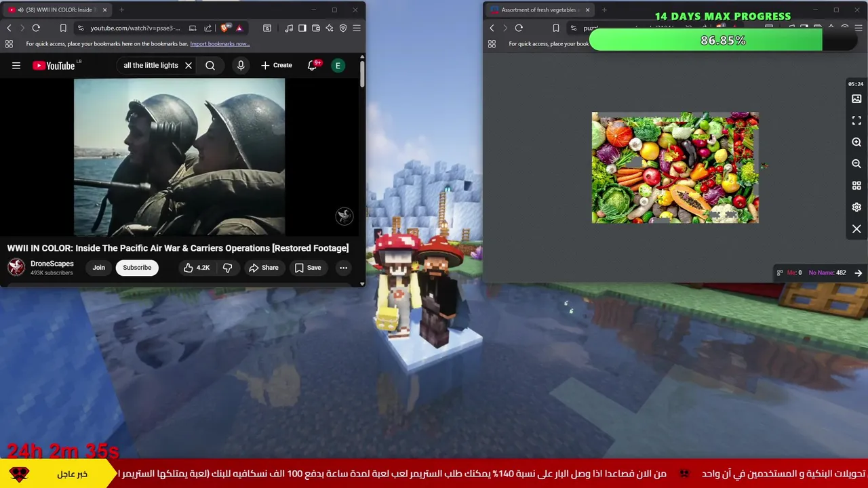Close the Assortment of fresh vegetables tab
The image size is (868, 488).
[x=586, y=10]
